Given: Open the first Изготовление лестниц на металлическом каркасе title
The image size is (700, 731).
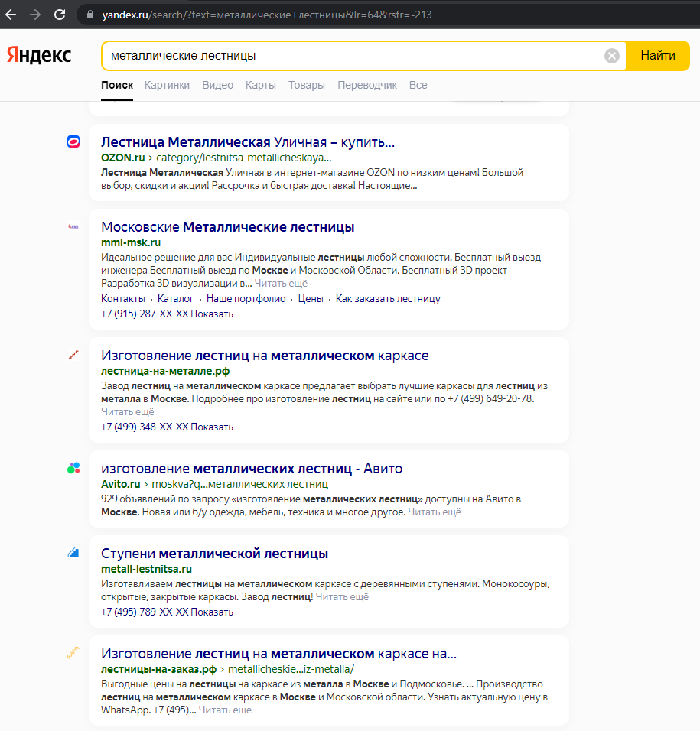Looking at the screenshot, I should (265, 356).
